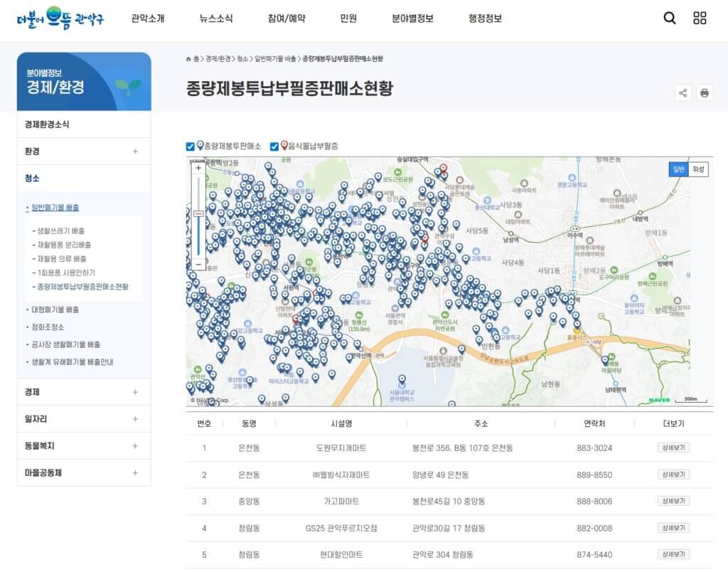Open the full sitemap grid menu

click(x=700, y=18)
